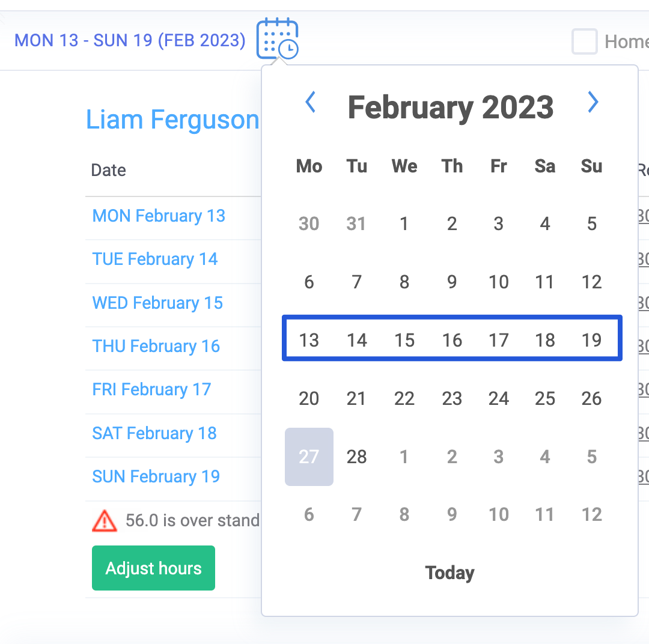Screen dimensions: 649x644
Task: Open Liam Ferguson's profile link
Action: coord(172,120)
